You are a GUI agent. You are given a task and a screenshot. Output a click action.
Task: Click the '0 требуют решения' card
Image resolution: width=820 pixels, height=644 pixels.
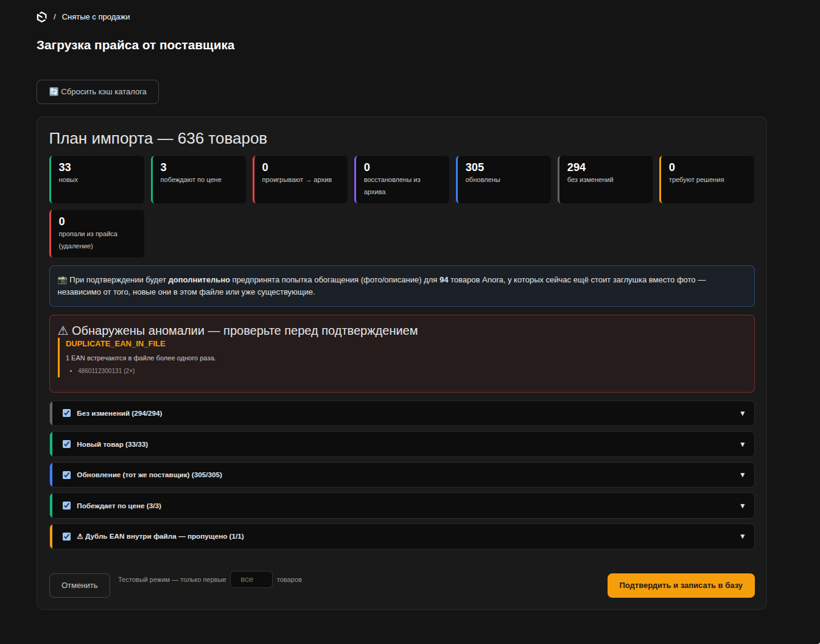click(x=707, y=180)
